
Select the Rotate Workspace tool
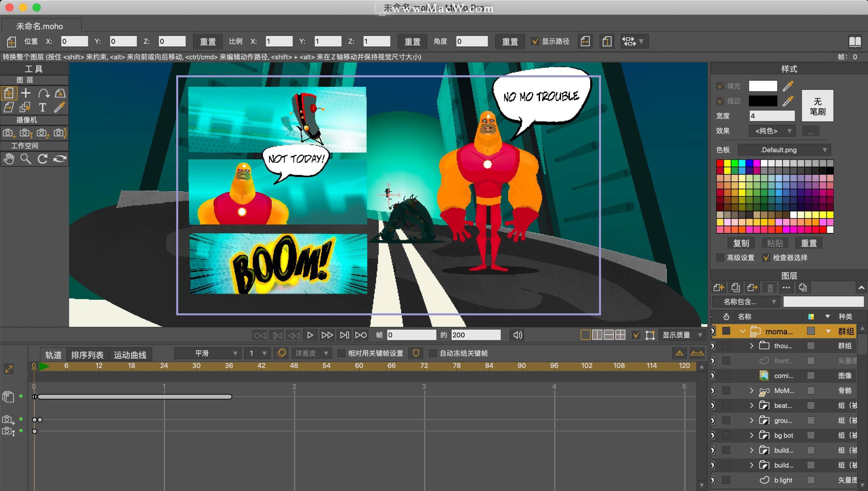pyautogui.click(x=43, y=159)
